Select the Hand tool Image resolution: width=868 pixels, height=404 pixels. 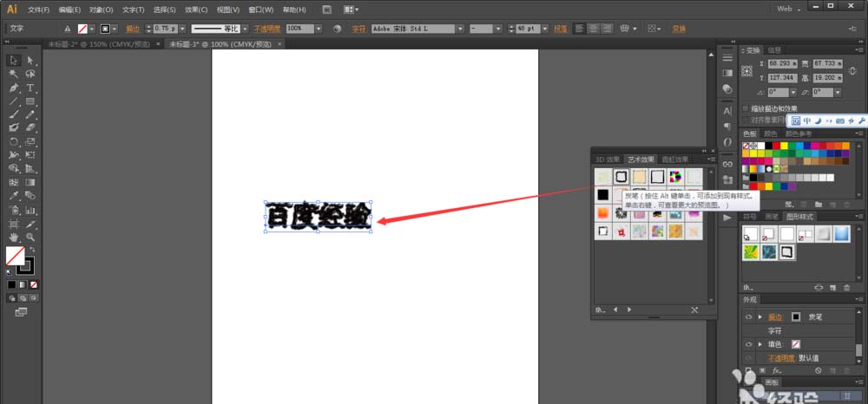15,237
